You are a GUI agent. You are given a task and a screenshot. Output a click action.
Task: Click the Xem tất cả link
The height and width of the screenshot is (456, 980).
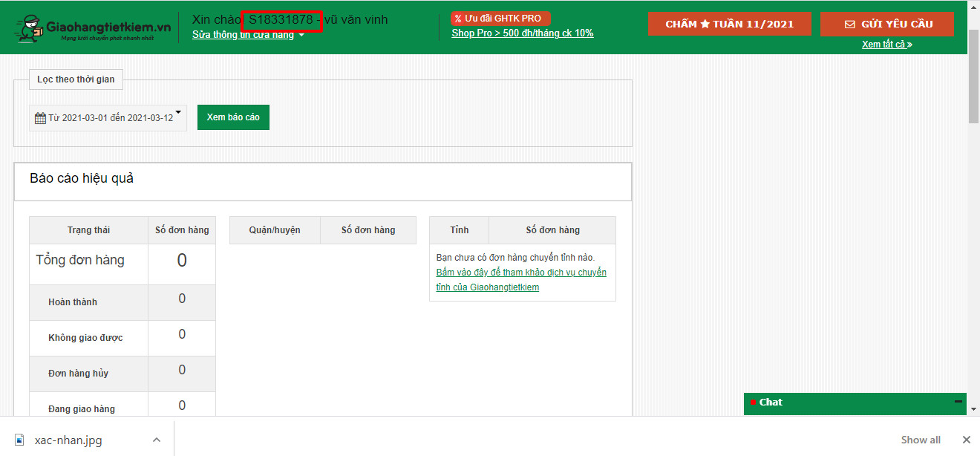(x=886, y=45)
